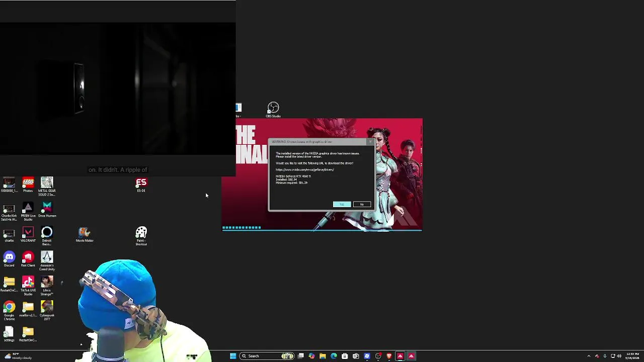Image resolution: width=644 pixels, height=362 pixels.
Task: Select the Google Chrome desktop icon
Action: click(9, 311)
